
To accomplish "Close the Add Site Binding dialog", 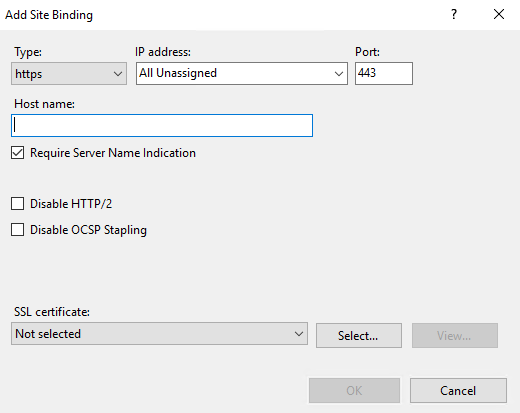I will (499, 14).
